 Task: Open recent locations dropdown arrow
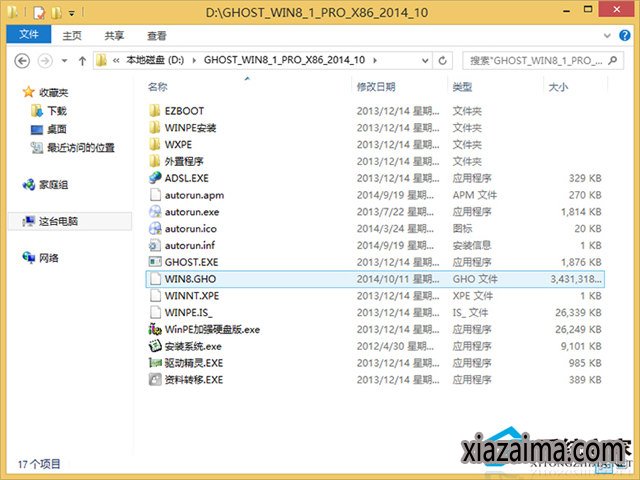[64, 61]
